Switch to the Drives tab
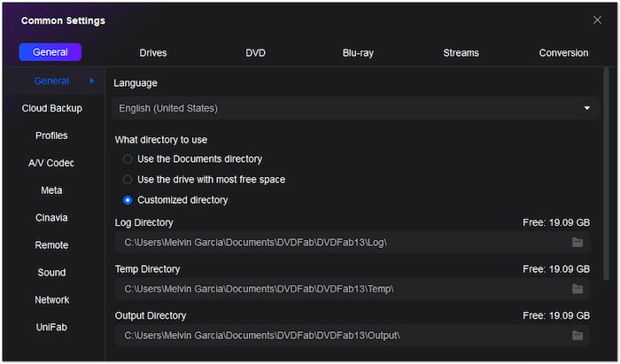Viewport: 620px width, 364px height. click(x=153, y=53)
